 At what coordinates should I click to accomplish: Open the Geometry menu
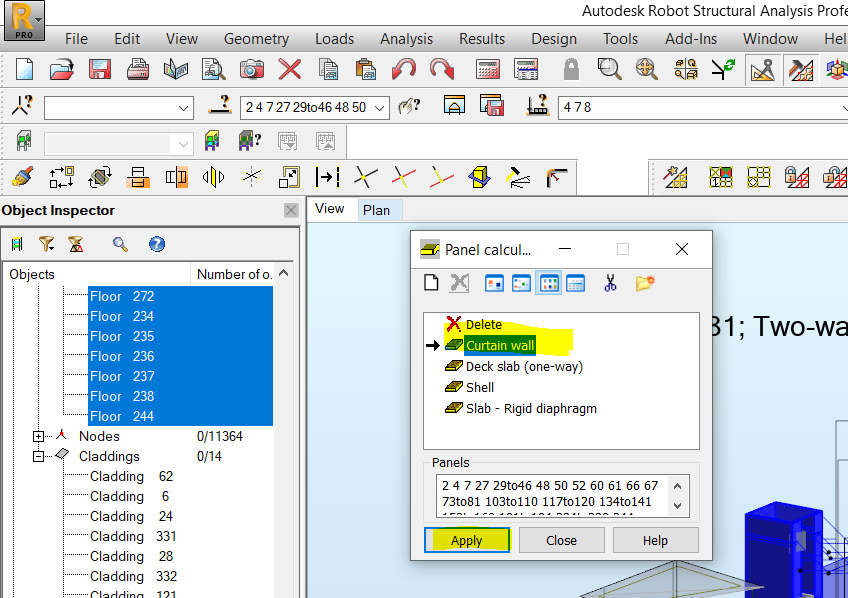click(256, 39)
